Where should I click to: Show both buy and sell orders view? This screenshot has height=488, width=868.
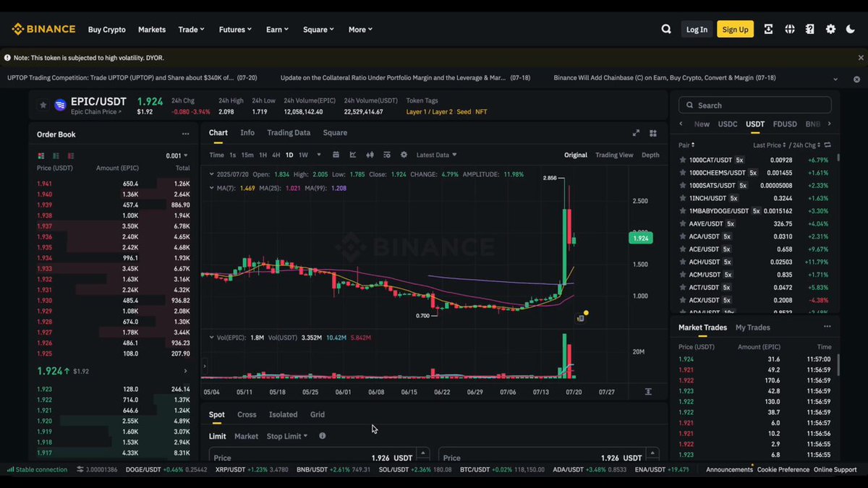tap(41, 155)
